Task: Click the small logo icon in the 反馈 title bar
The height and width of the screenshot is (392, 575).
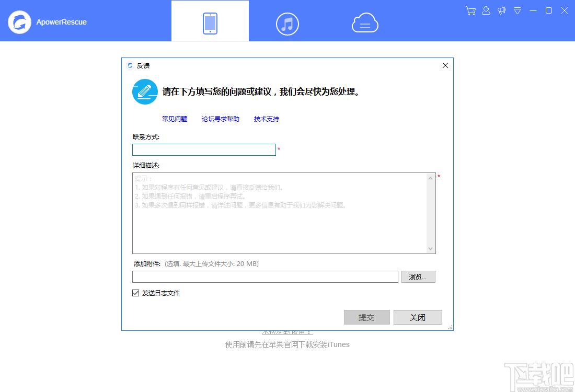Action: point(130,66)
